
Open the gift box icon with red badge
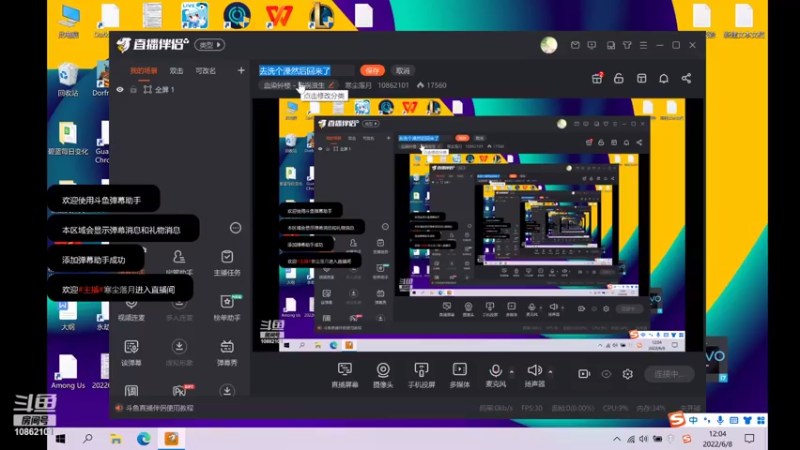(x=597, y=78)
